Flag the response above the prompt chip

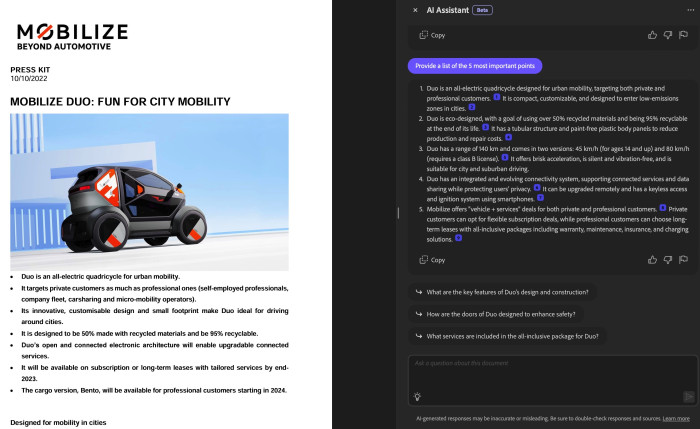click(x=683, y=35)
